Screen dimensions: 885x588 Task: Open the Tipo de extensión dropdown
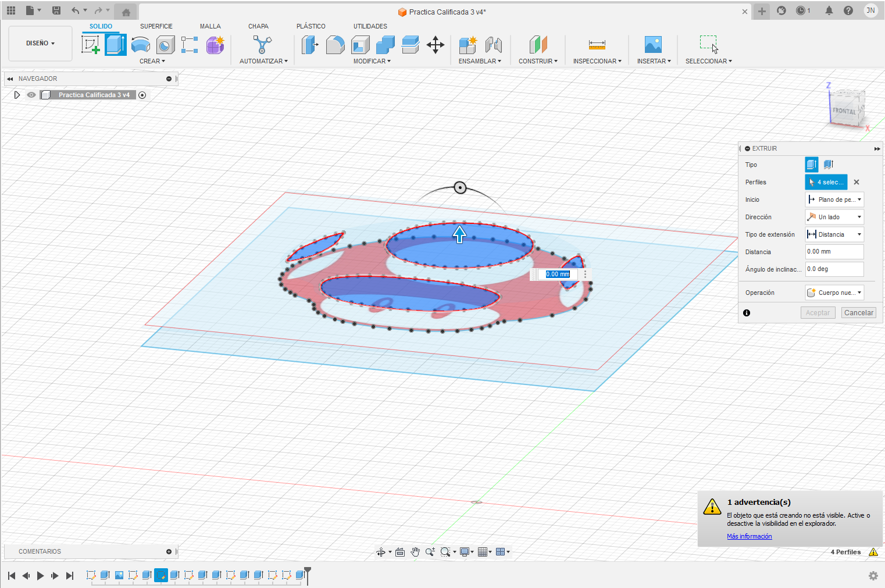point(834,234)
